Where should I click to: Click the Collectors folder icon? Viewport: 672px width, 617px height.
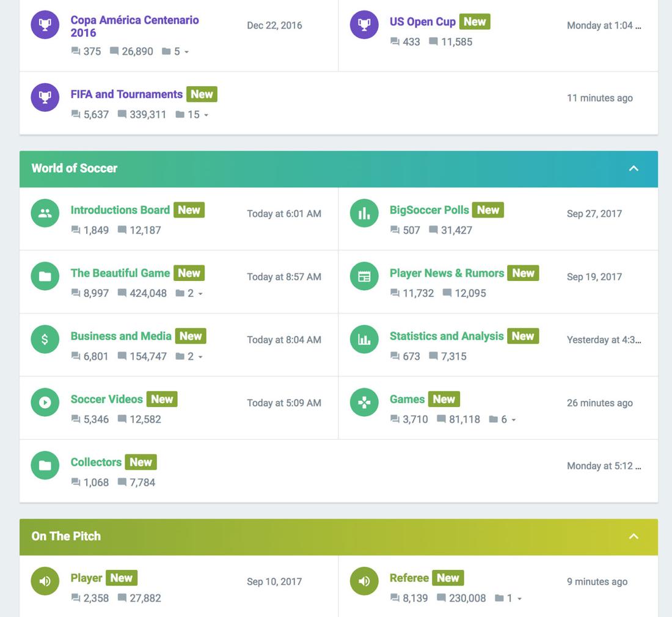coord(45,465)
